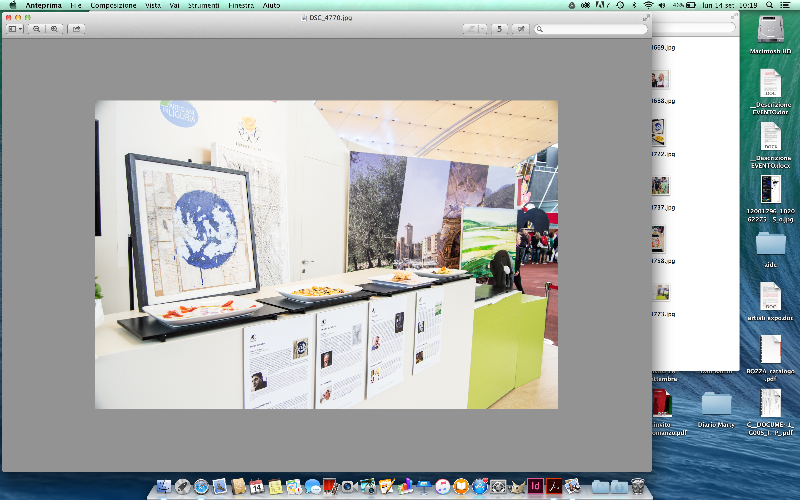Open Notification Center list icon
The width and height of the screenshot is (800, 500).
[785, 5]
